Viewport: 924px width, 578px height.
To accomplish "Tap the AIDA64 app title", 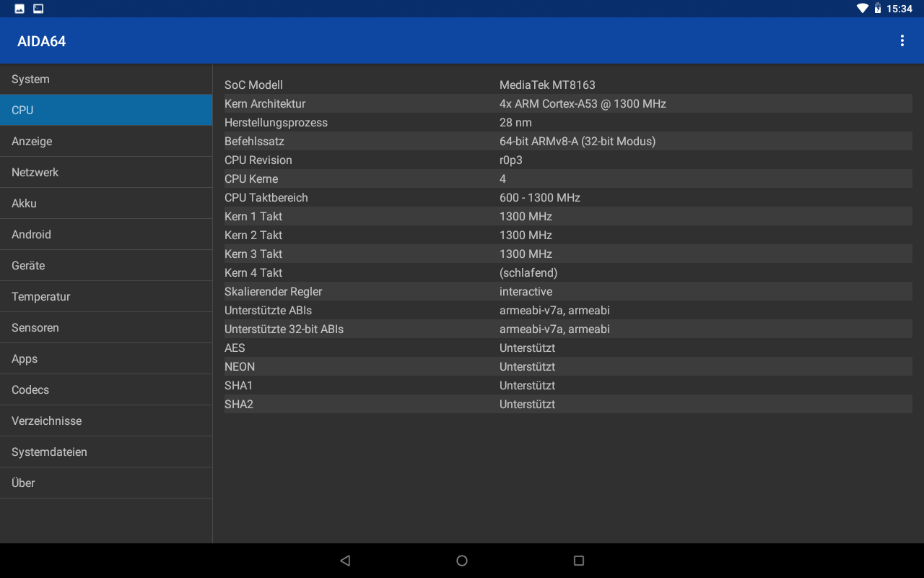I will pyautogui.click(x=42, y=41).
